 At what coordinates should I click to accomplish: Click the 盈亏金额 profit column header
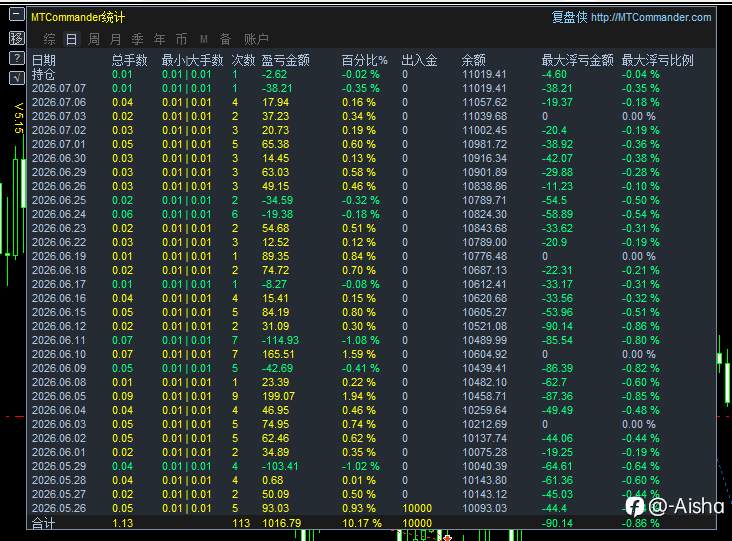click(286, 60)
